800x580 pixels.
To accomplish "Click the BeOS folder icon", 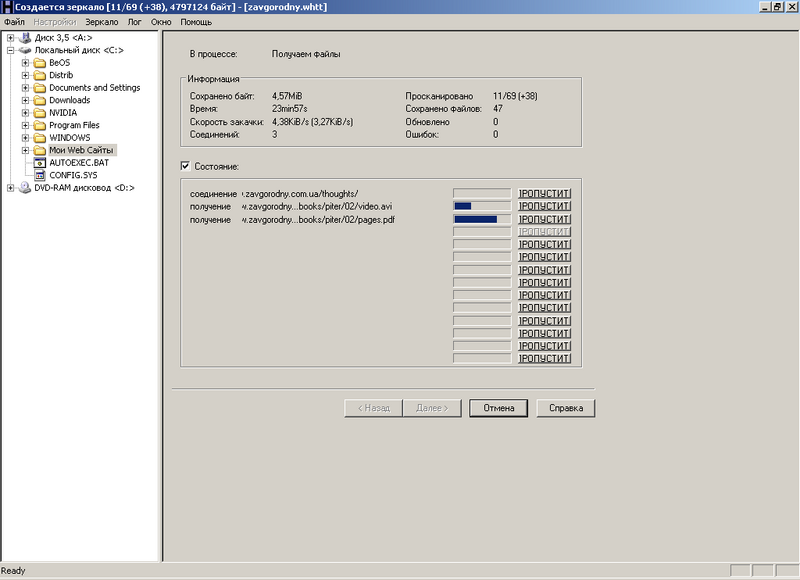I will (40, 63).
